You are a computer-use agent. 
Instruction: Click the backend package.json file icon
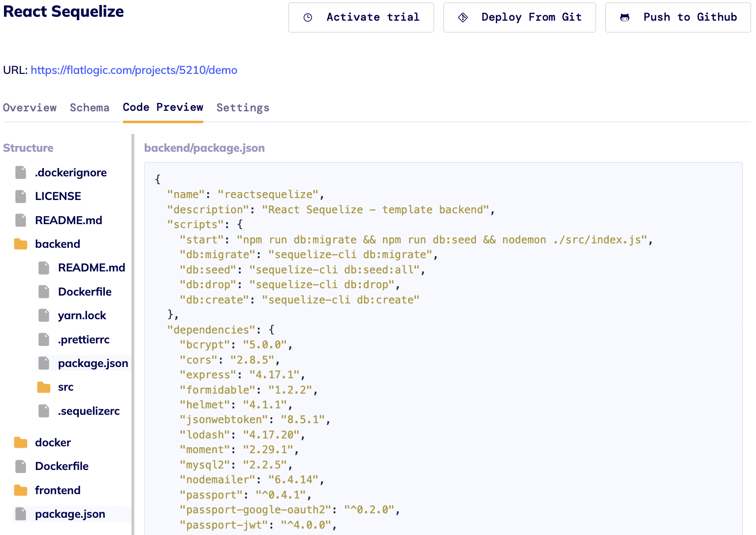[x=44, y=363]
